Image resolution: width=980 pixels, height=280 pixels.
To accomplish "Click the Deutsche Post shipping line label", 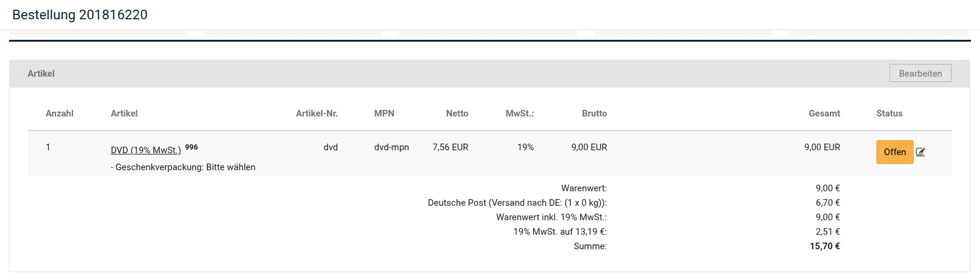I will 517,203.
